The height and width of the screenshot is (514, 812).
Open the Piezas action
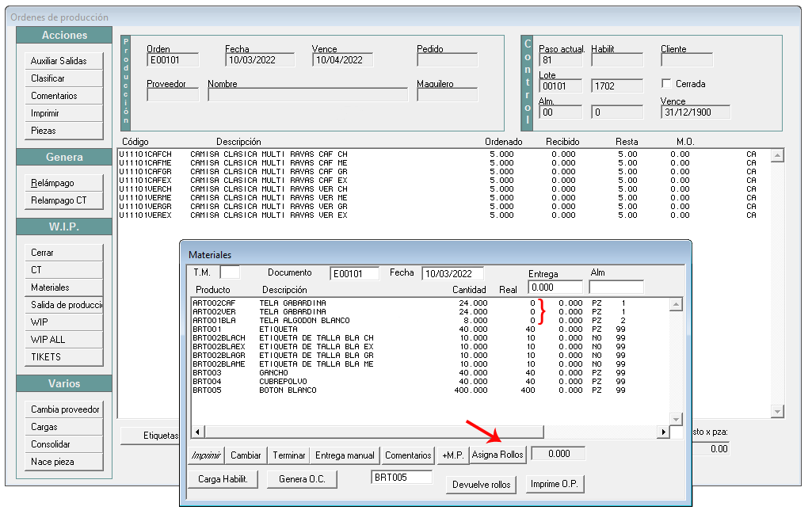point(63,131)
